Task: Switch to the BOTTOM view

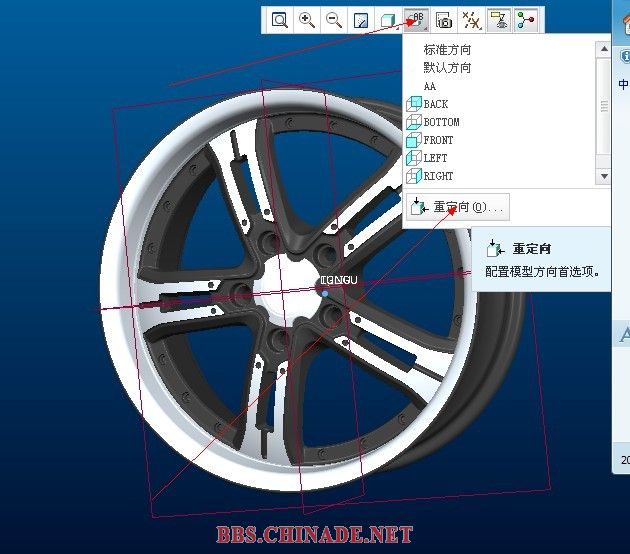Action: pos(433,122)
